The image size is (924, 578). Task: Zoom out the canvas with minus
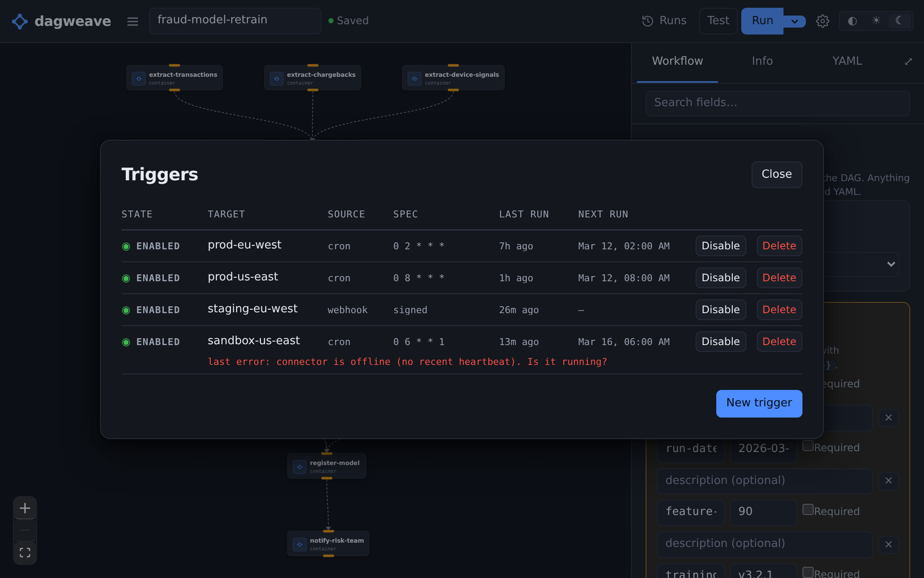(25, 530)
